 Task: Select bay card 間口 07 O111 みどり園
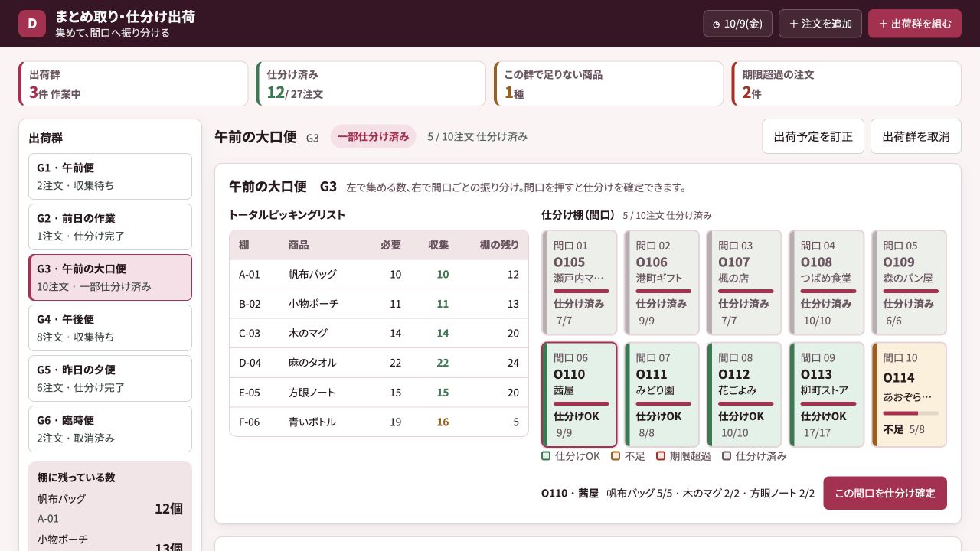tap(661, 394)
